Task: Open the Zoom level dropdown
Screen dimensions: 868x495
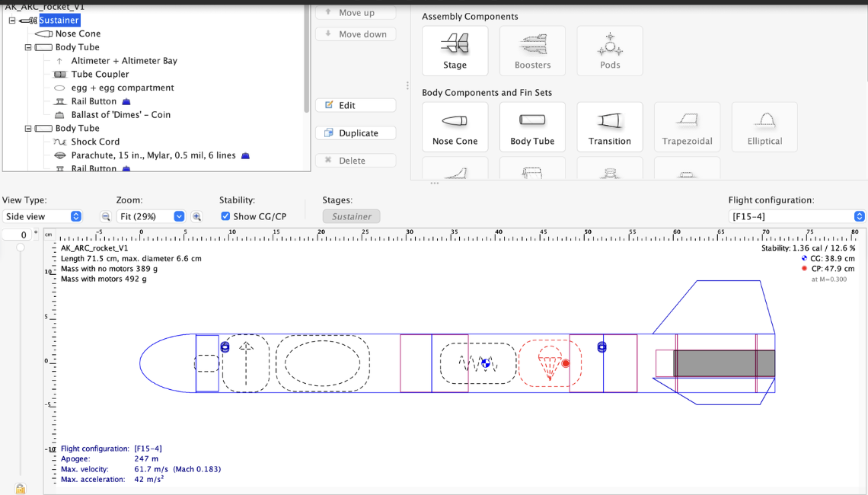Action: point(151,216)
